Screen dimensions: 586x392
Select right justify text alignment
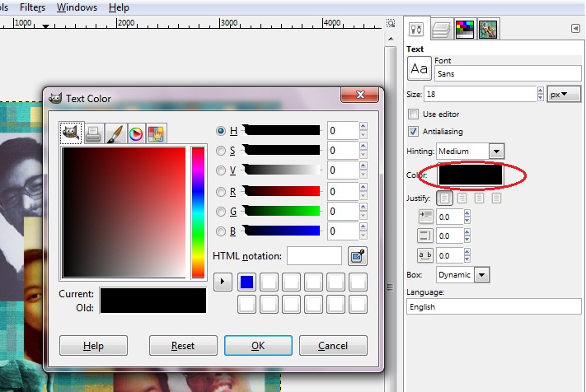point(462,198)
